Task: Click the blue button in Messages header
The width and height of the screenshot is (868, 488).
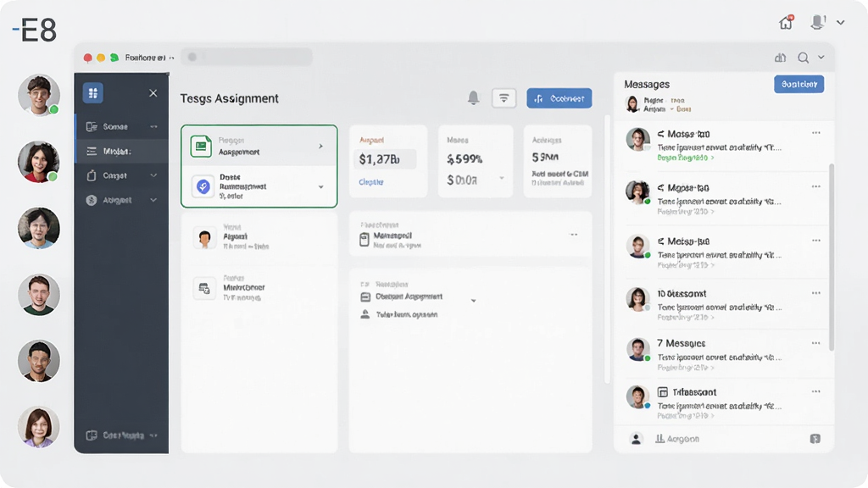Action: [x=798, y=84]
